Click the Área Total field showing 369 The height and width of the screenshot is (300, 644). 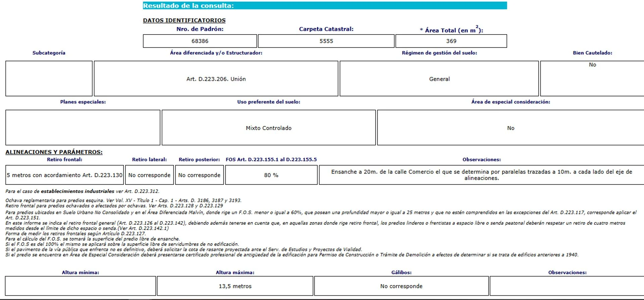[451, 41]
